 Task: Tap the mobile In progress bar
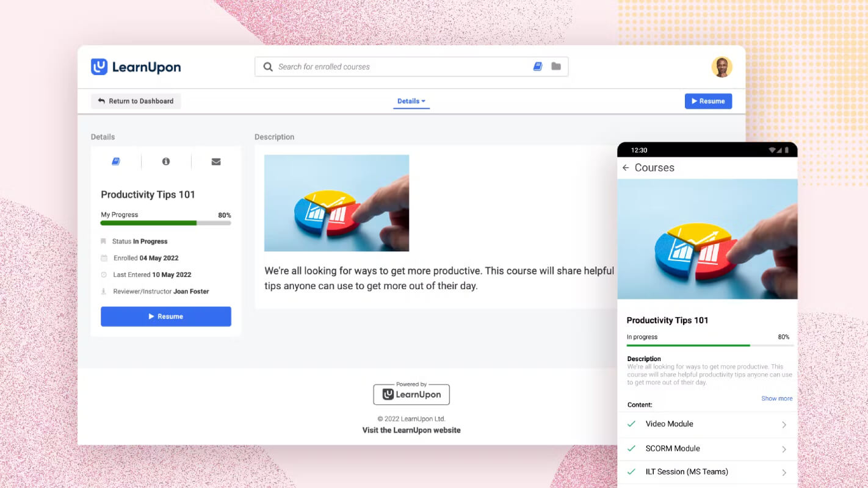click(x=710, y=345)
